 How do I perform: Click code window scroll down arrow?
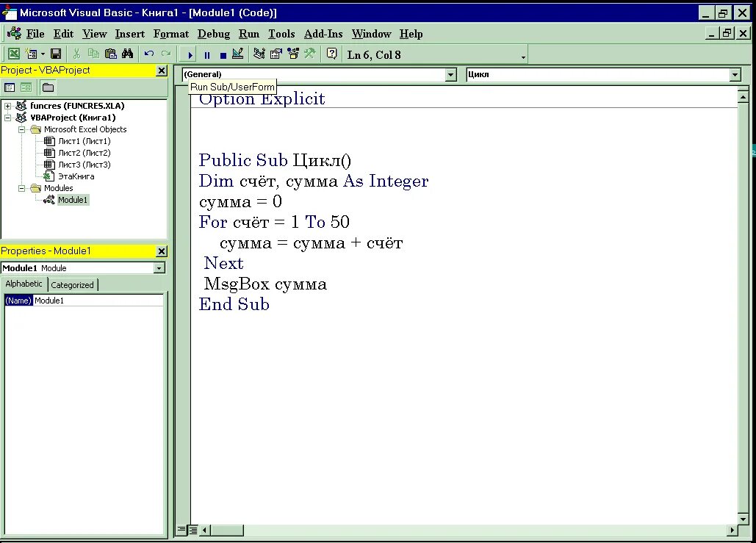(x=743, y=519)
